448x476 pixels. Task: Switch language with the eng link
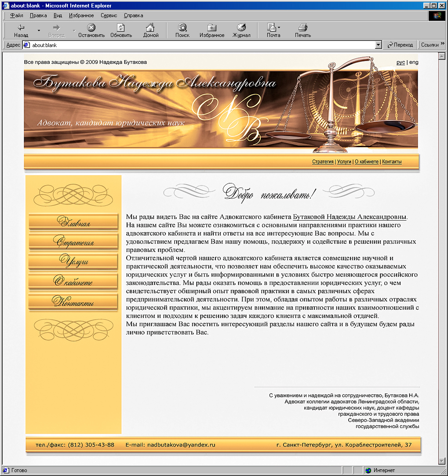tap(414, 62)
